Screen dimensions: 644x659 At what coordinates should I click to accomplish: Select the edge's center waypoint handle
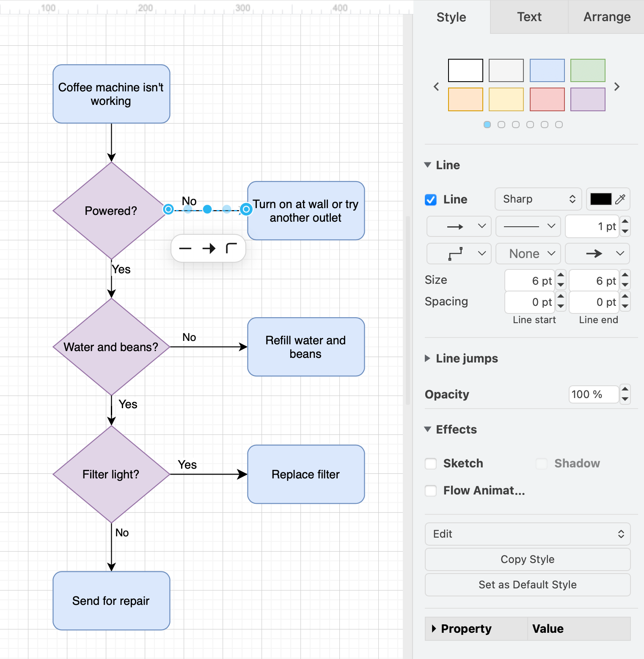[207, 209]
